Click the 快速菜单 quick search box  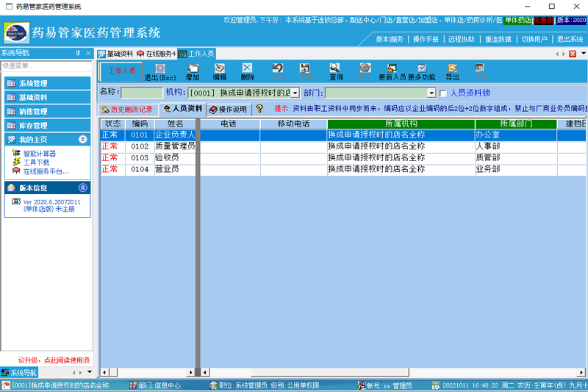(46, 66)
